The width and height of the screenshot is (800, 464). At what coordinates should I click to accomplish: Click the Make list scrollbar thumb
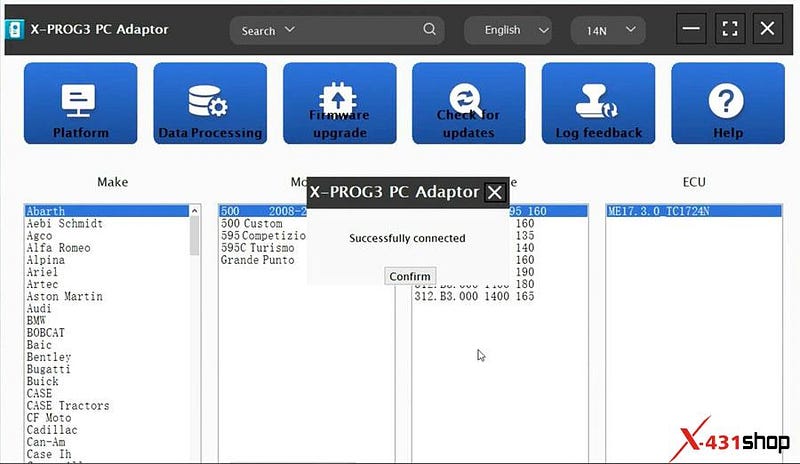(x=194, y=235)
